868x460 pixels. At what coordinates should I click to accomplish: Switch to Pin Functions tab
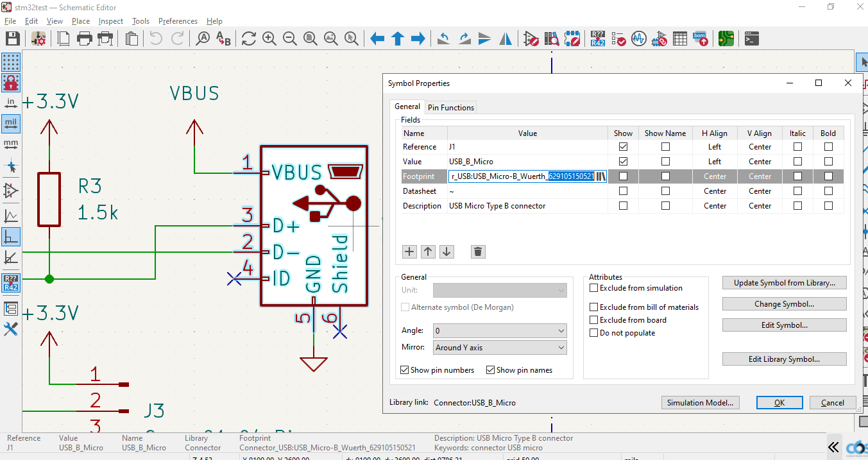[x=451, y=108]
